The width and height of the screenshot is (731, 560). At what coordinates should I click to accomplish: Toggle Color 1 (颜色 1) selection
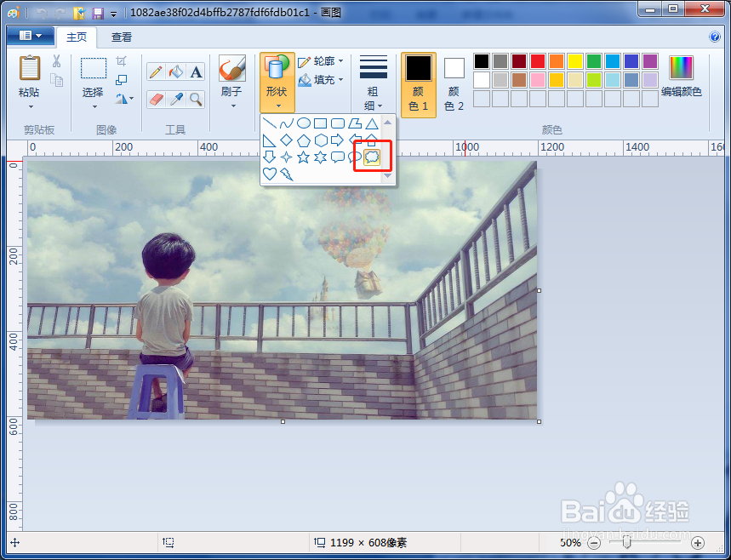click(418, 84)
